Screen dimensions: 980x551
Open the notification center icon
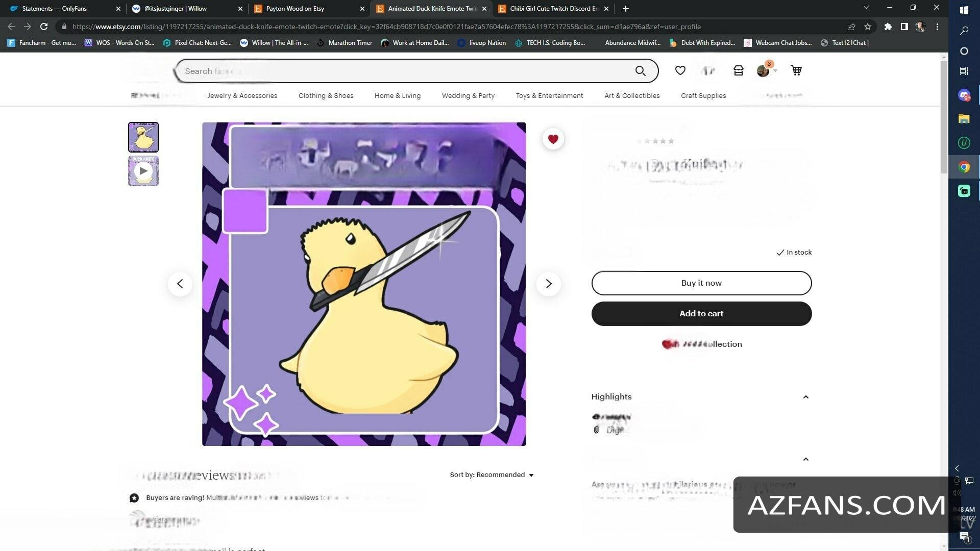[x=964, y=536]
